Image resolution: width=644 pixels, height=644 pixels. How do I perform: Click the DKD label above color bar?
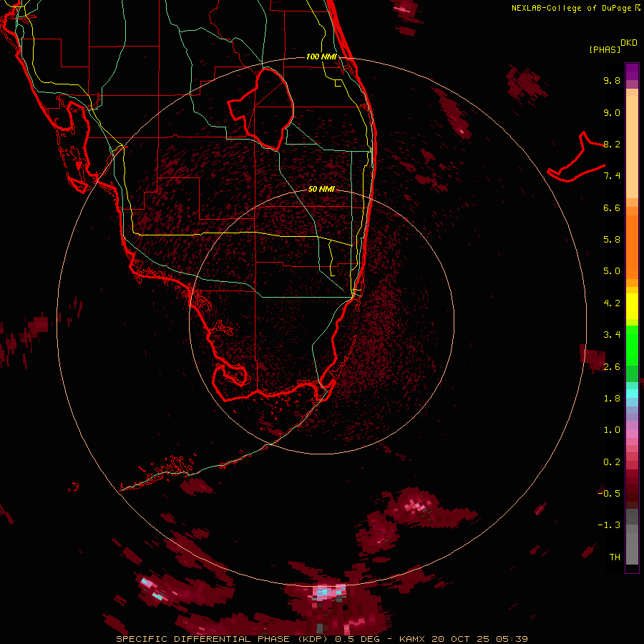(x=629, y=43)
